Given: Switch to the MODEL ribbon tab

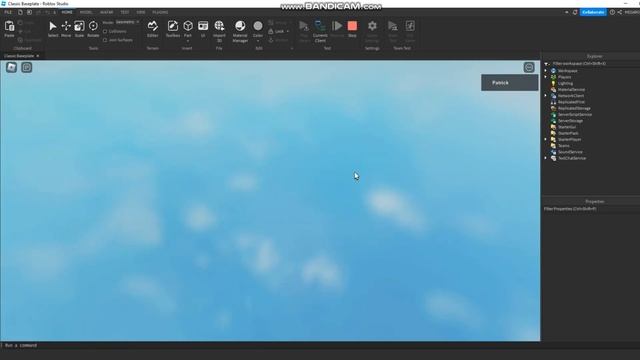Looking at the screenshot, I should (x=86, y=12).
